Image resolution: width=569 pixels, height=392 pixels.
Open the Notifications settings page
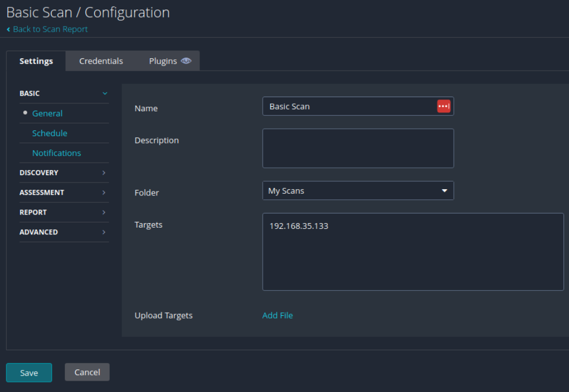pyautogui.click(x=57, y=153)
